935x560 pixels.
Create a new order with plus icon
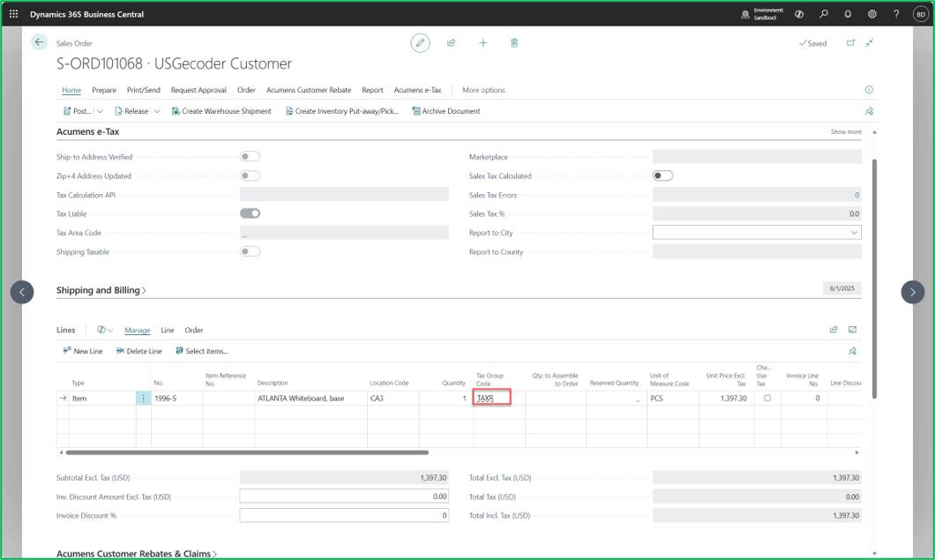pyautogui.click(x=483, y=43)
